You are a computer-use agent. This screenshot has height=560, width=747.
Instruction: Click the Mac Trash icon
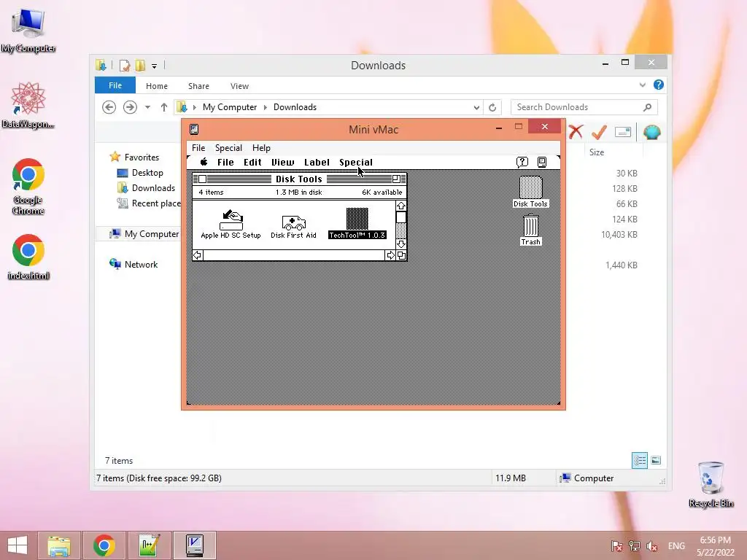click(531, 226)
